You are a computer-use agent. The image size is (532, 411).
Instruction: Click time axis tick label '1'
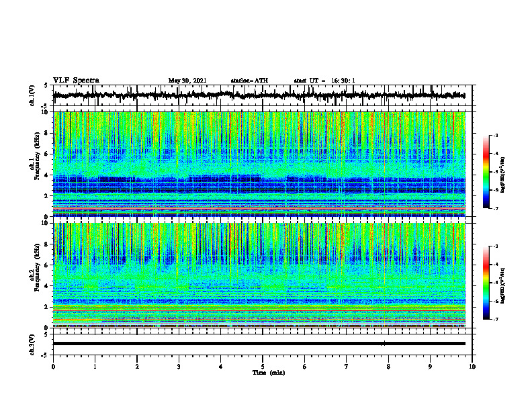95,367
